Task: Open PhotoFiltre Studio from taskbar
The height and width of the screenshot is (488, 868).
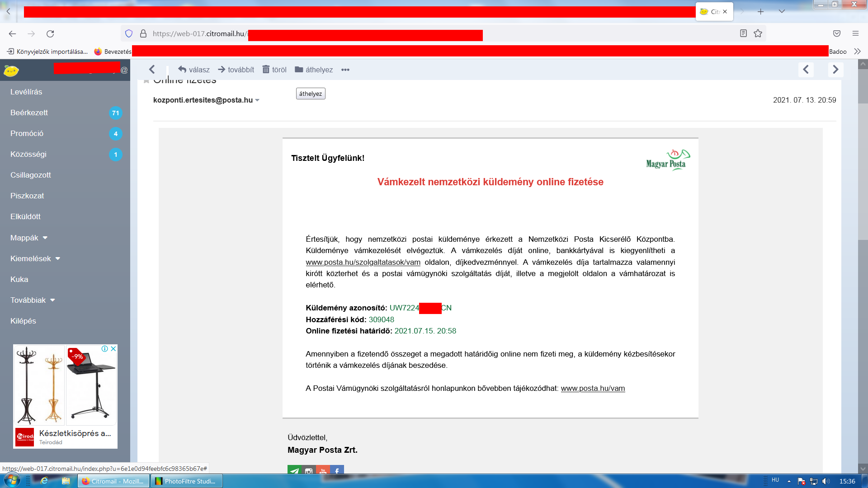Action: 187,481
